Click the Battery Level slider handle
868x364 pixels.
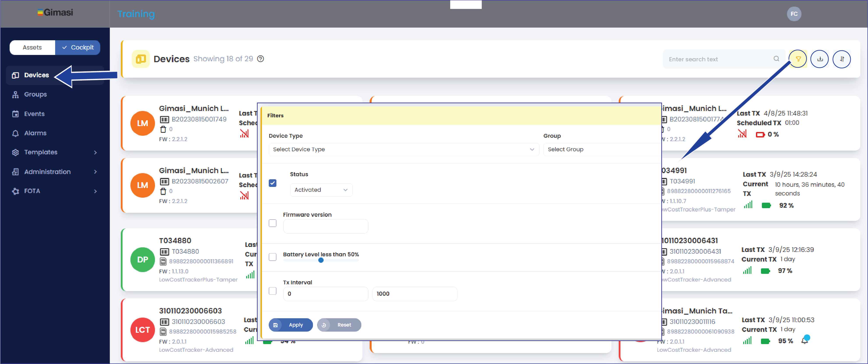click(x=321, y=260)
